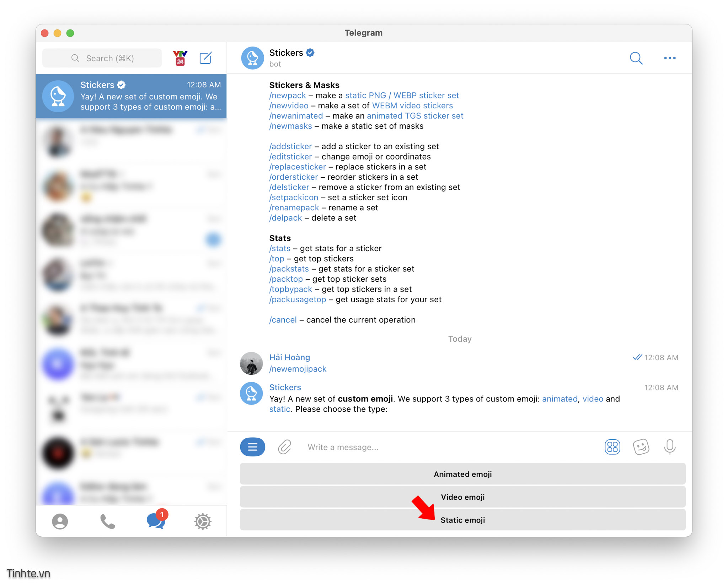Image resolution: width=728 pixels, height=584 pixels.
Task: Click the microphone voice message icon
Action: pos(669,446)
